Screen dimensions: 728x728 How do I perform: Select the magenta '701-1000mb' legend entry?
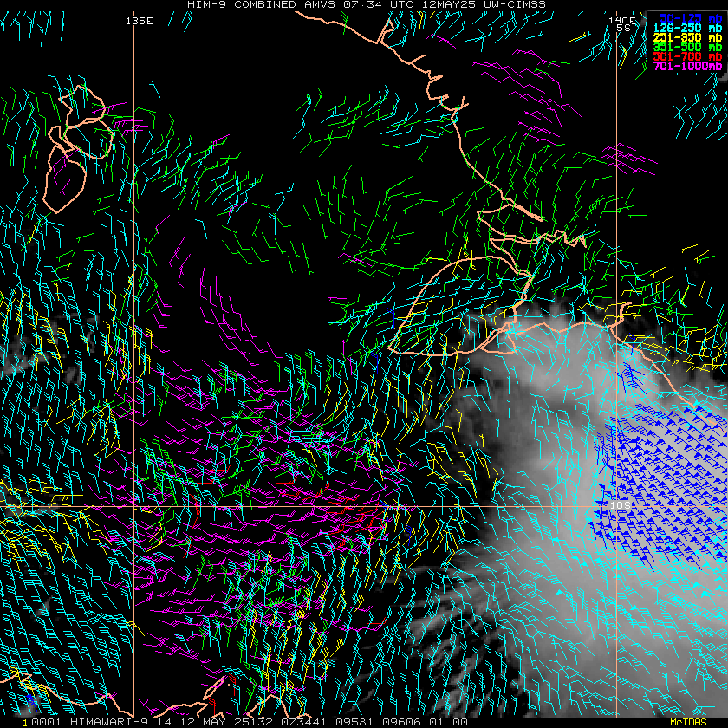(687, 67)
